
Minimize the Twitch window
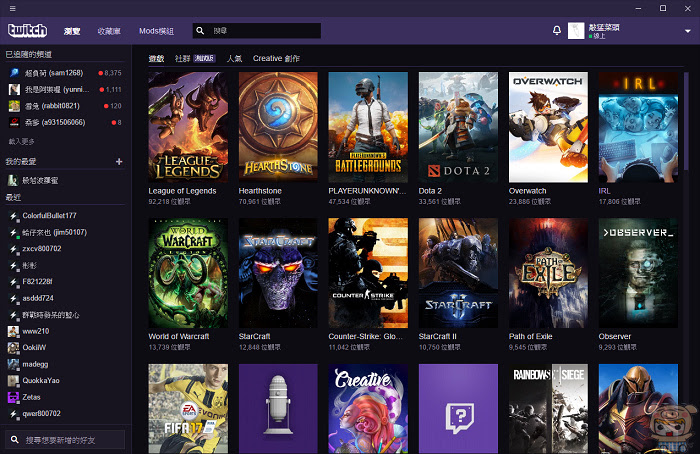pyautogui.click(x=638, y=8)
